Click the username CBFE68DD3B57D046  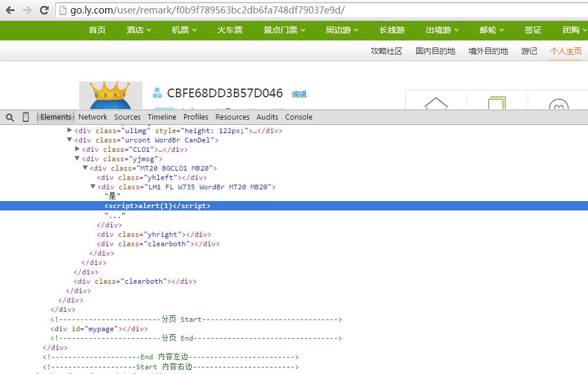pos(225,93)
